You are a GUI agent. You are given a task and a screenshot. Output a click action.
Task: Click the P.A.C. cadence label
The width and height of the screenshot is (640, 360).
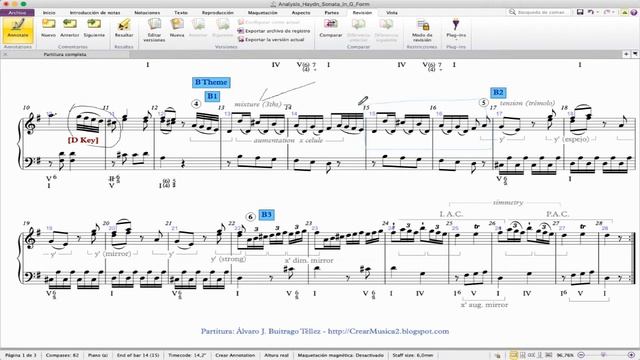point(558,214)
